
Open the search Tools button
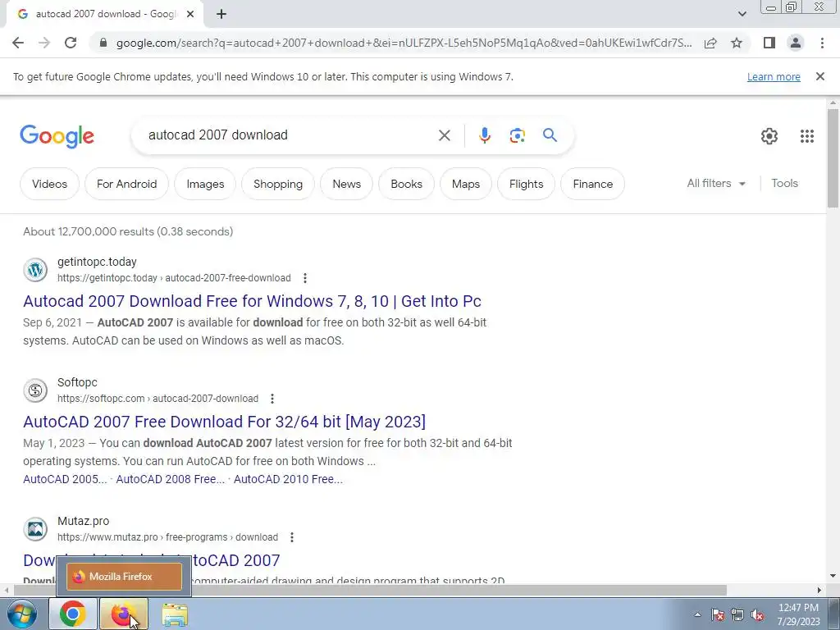784,183
